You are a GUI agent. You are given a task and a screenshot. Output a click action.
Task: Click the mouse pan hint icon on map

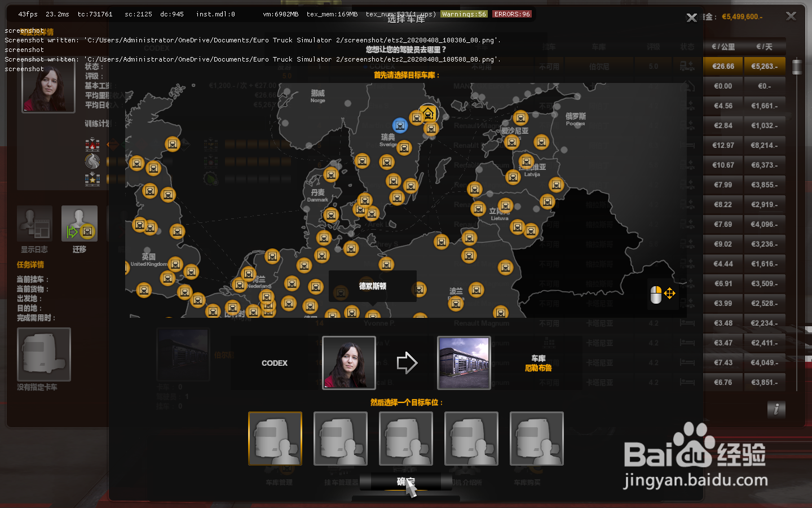tap(662, 294)
